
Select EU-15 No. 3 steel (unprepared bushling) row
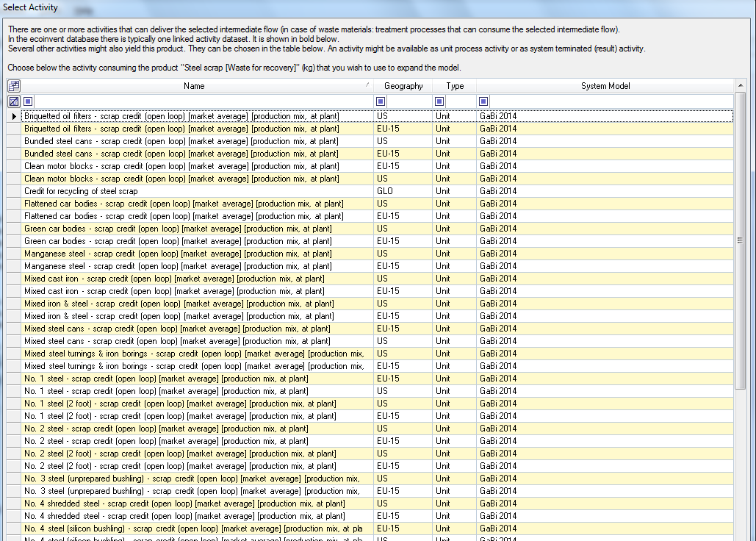(x=370, y=492)
